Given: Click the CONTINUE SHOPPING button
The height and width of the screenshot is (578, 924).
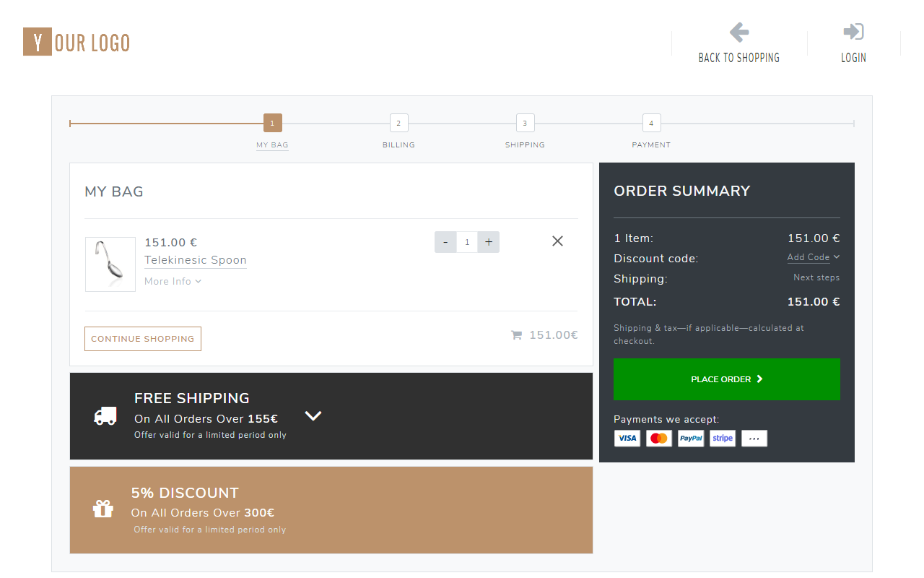Looking at the screenshot, I should [143, 339].
